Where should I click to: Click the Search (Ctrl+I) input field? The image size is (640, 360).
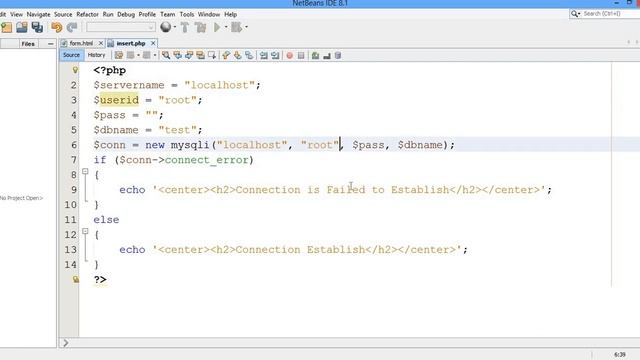[610, 14]
